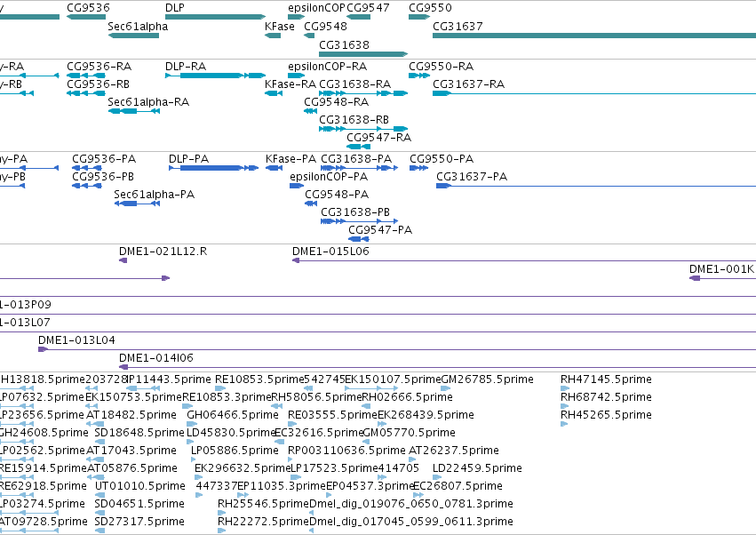Select the AT18482.5prime EST label
Image resolution: width=756 pixels, height=535 pixels.
tap(131, 415)
